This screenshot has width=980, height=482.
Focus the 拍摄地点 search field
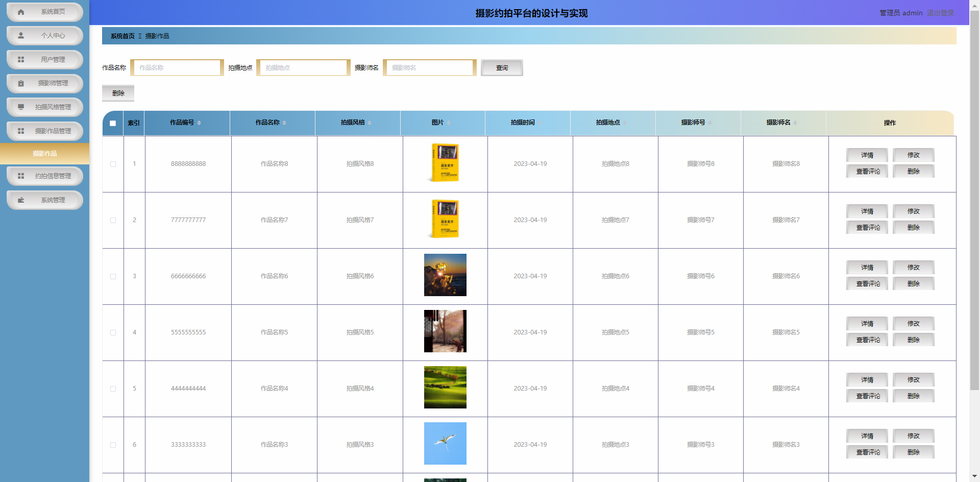click(x=303, y=68)
